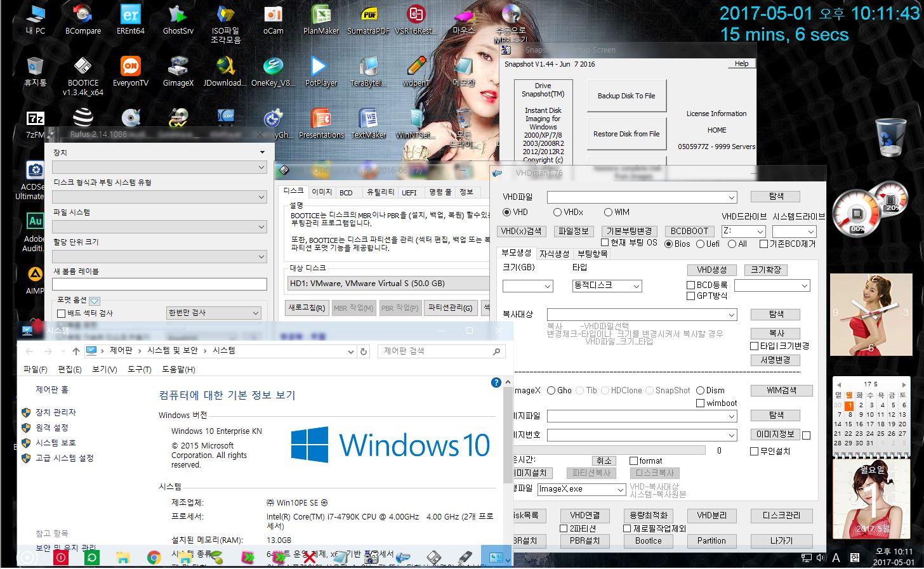924x569 pixels.
Task: Click the BCDBOOT button in VHDman
Action: [689, 232]
